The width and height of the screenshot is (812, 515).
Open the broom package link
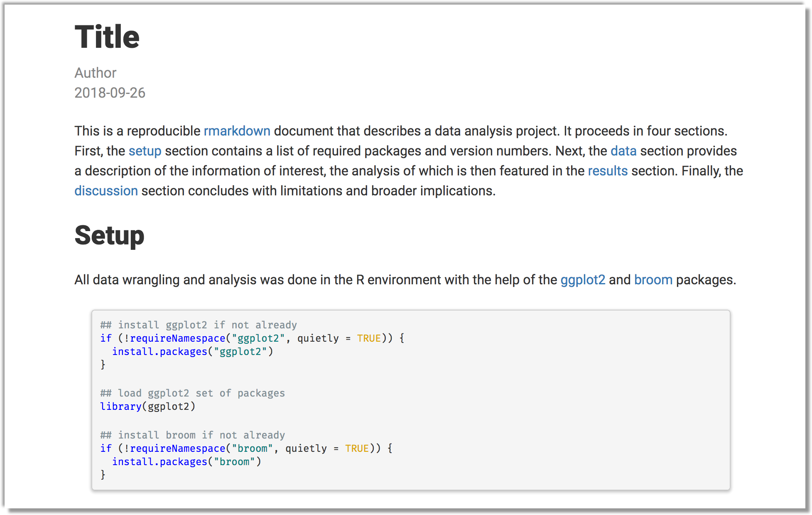click(653, 280)
